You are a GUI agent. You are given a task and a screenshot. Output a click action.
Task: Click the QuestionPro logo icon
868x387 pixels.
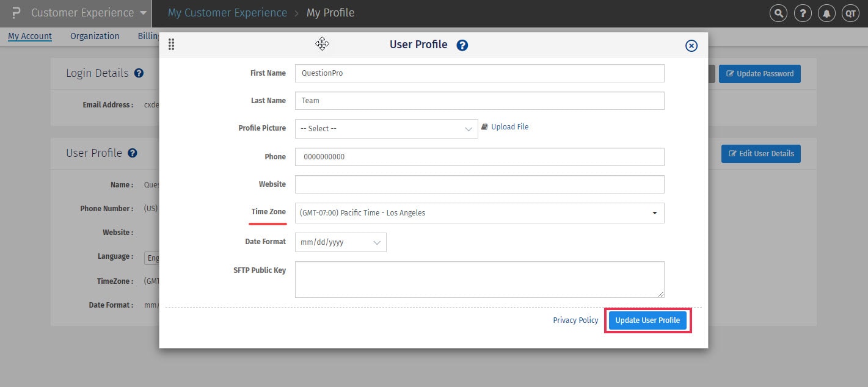[x=16, y=13]
